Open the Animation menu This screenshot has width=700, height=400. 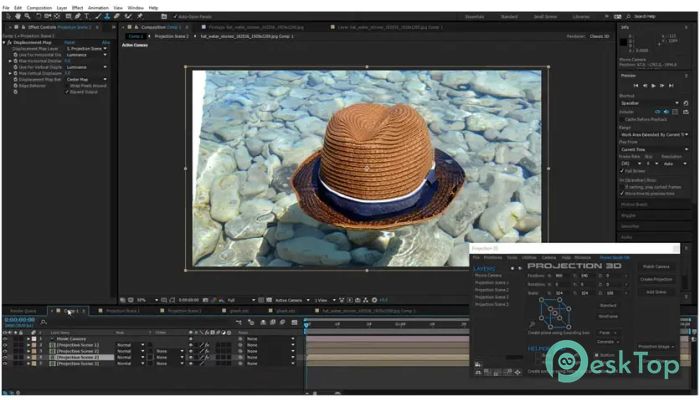[98, 8]
